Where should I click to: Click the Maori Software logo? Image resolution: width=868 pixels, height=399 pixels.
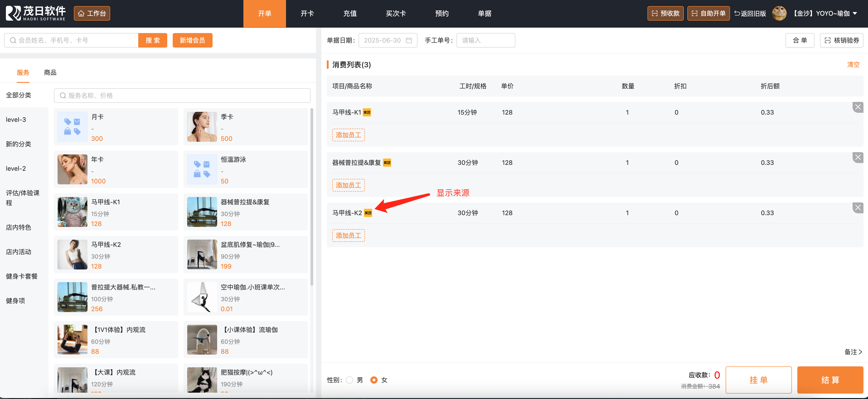tap(35, 13)
